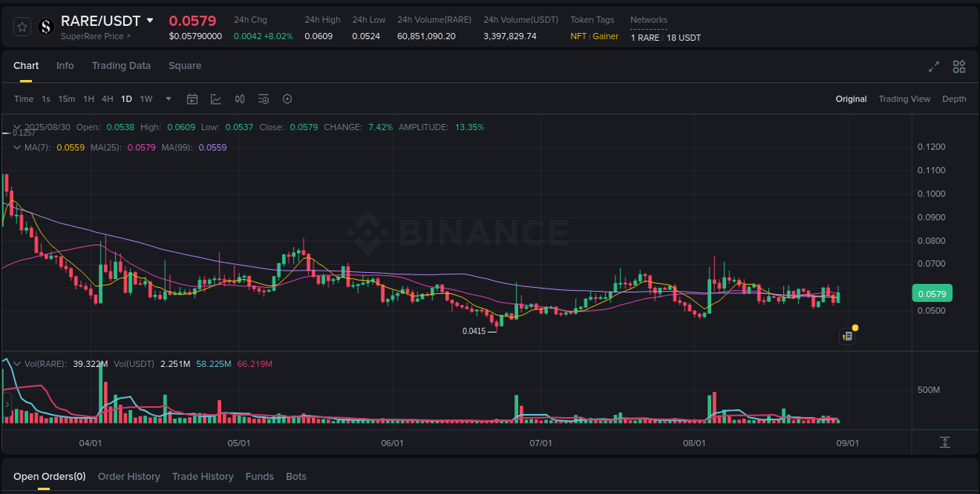980x494 pixels.
Task: Select the green current price label 0.0579
Action: coord(931,292)
